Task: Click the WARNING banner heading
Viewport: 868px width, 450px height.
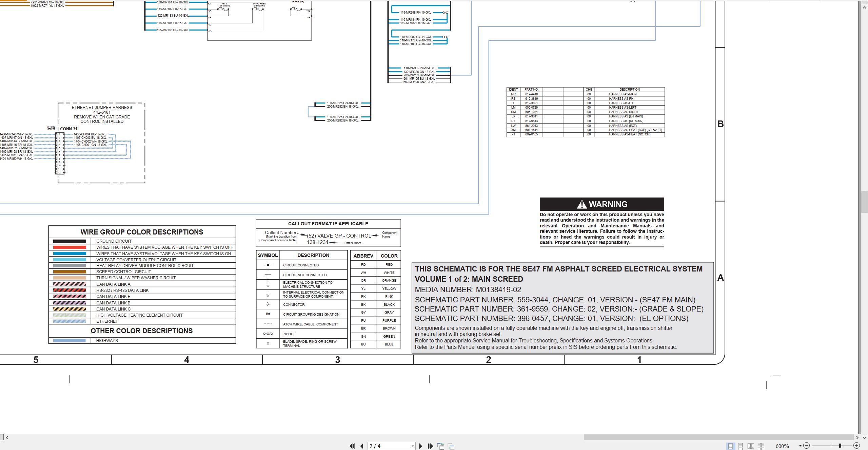Action: pos(602,204)
